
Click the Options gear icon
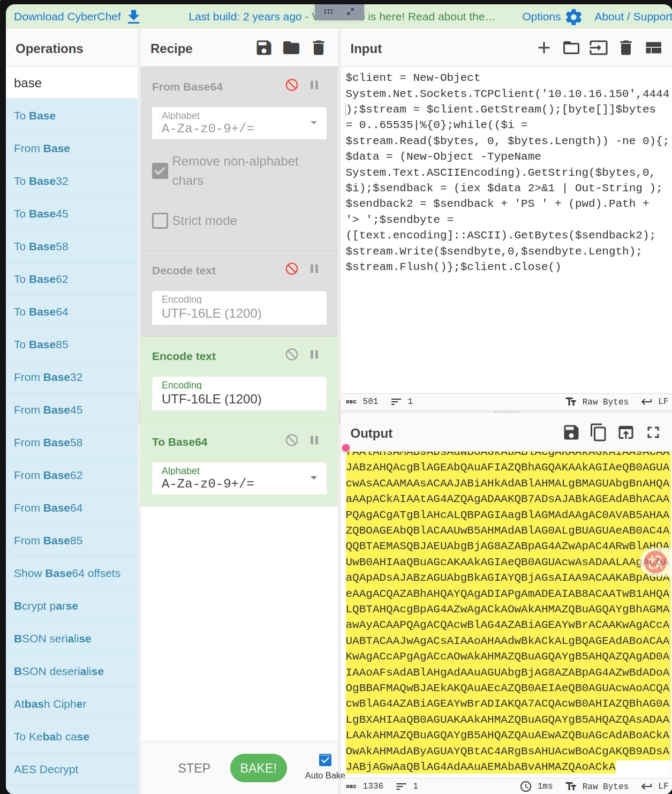coord(573,17)
